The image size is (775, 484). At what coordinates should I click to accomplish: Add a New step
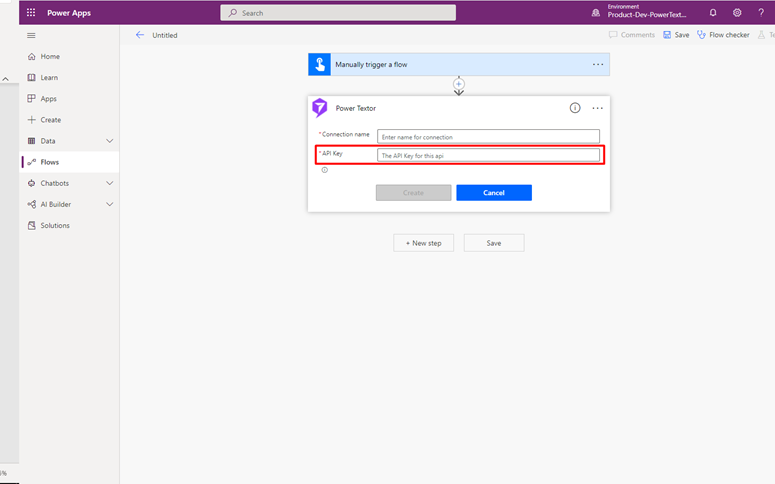coord(424,243)
